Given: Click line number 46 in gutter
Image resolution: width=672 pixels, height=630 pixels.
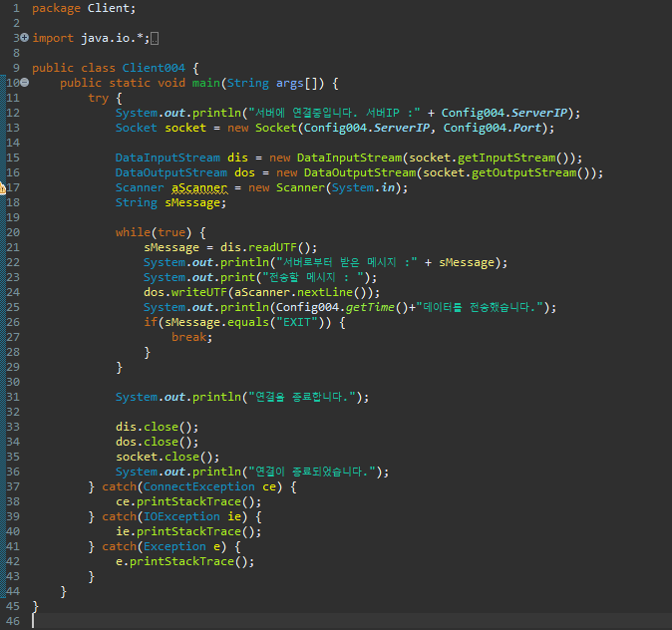Looking at the screenshot, I should [x=13, y=621].
